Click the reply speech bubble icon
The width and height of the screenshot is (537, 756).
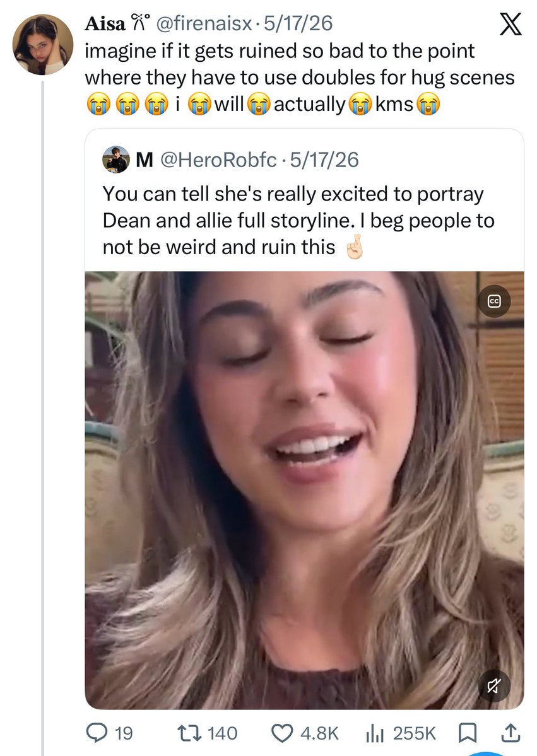click(x=96, y=733)
